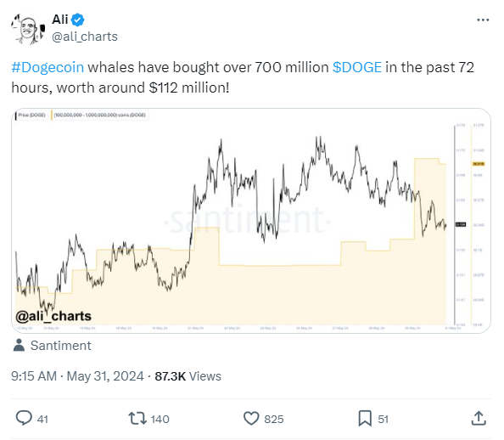
Task: Click the repost arrows icon
Action: click(x=137, y=419)
